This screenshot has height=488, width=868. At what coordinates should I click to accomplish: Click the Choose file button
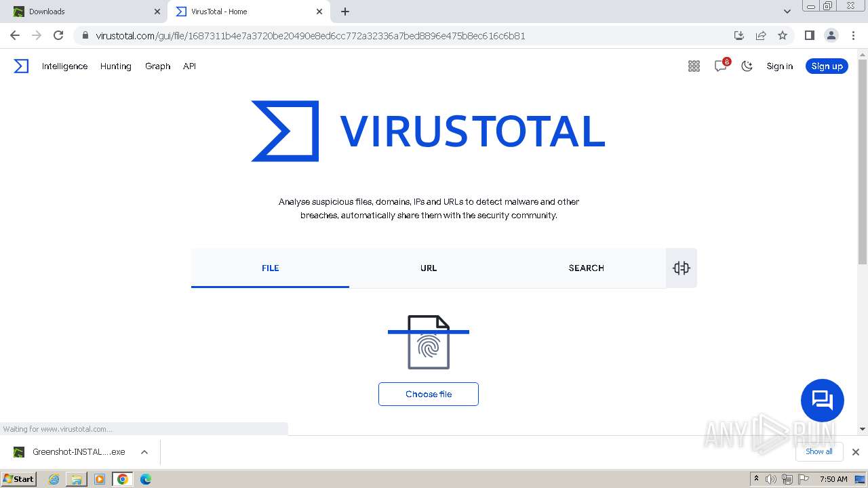pos(429,394)
